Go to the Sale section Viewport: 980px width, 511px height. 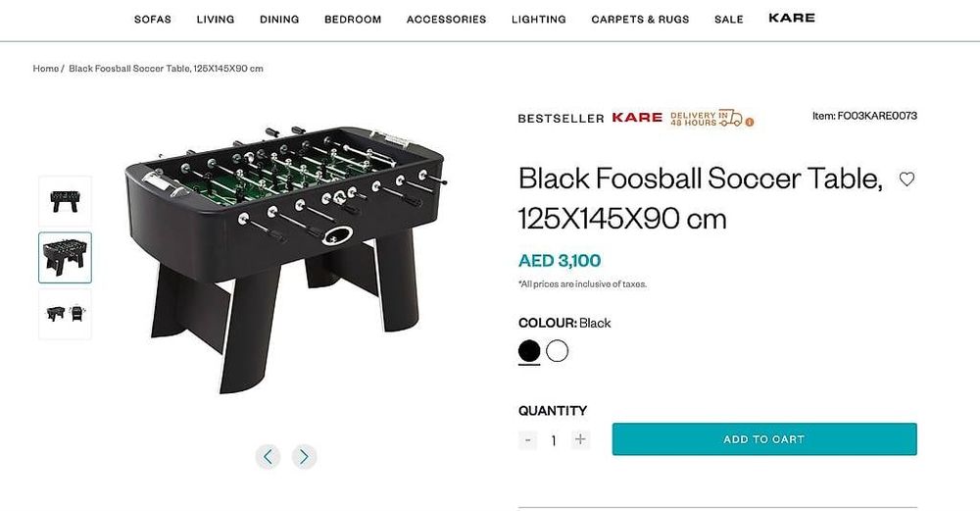[728, 20]
